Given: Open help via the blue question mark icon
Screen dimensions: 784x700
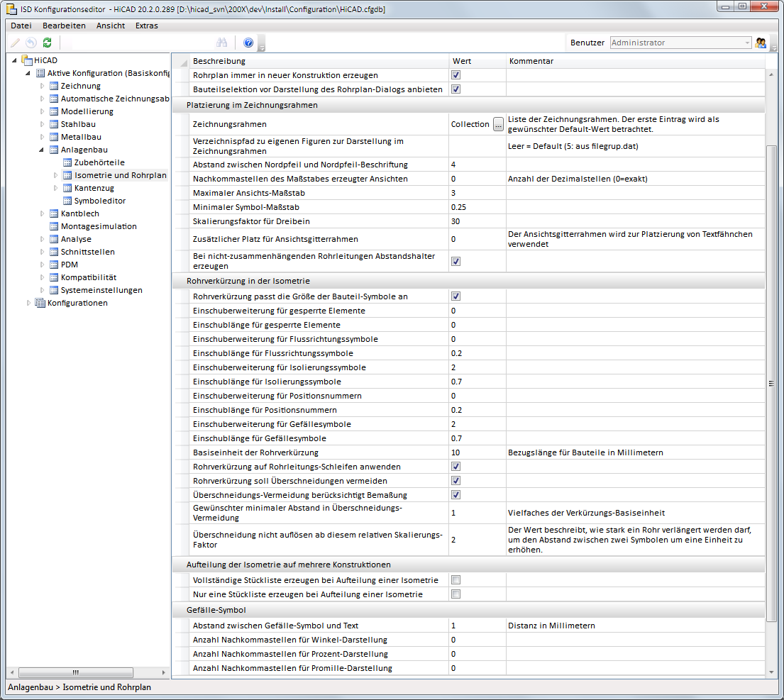Looking at the screenshot, I should [248, 43].
